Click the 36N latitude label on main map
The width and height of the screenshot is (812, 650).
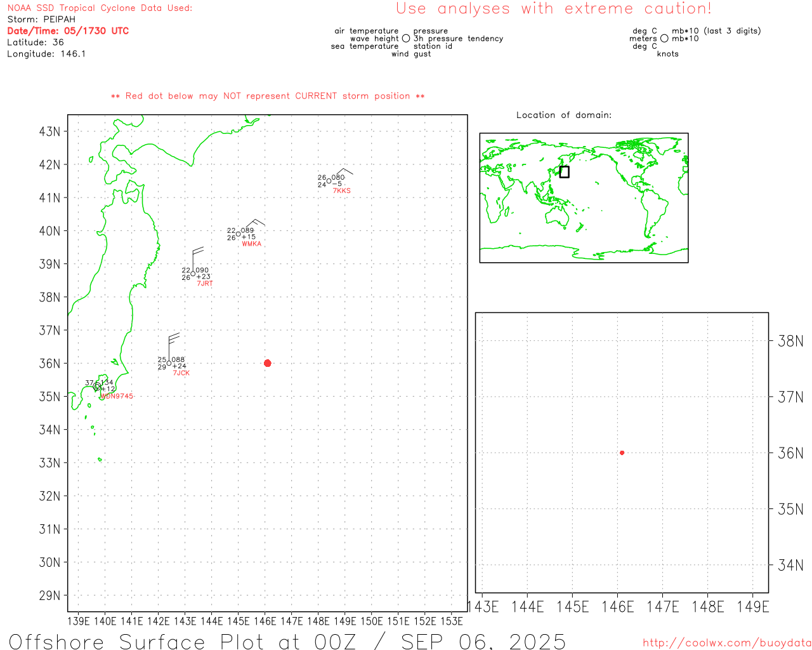pos(50,363)
